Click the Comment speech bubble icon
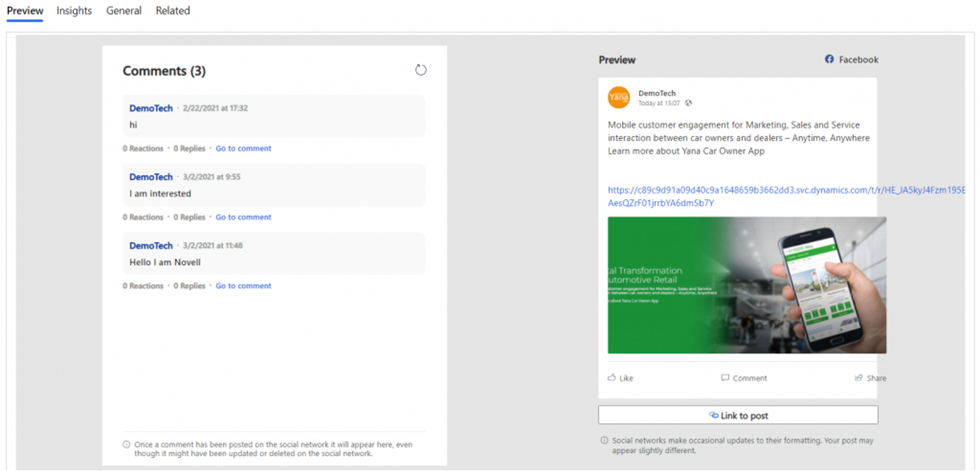 point(725,378)
